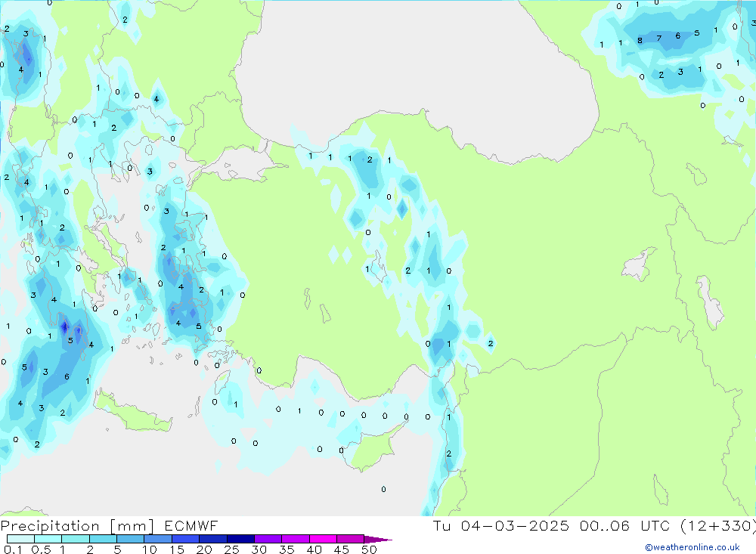Click the '35' legend scale label
The image size is (756, 554).
click(x=287, y=549)
